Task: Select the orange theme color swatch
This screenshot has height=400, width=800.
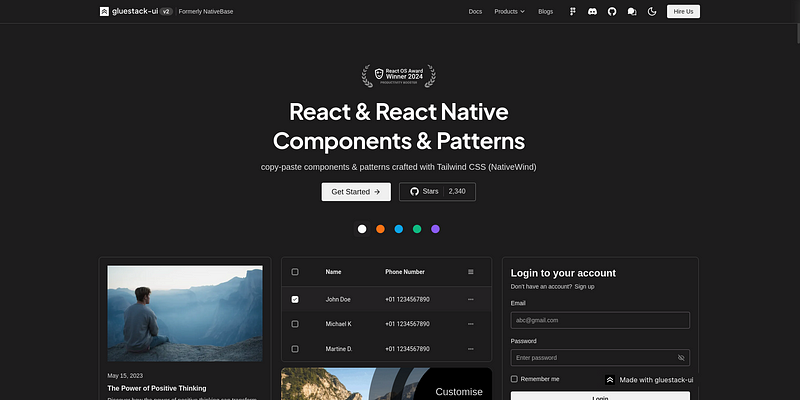Action: coord(380,229)
